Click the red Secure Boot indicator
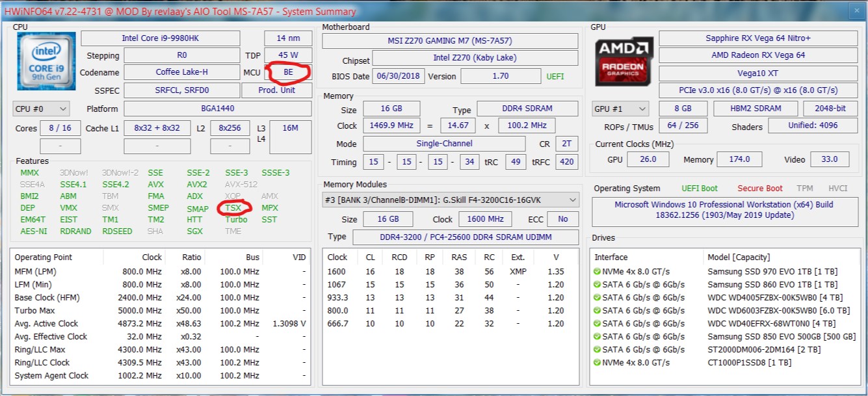This screenshot has height=396, width=868. (x=759, y=189)
